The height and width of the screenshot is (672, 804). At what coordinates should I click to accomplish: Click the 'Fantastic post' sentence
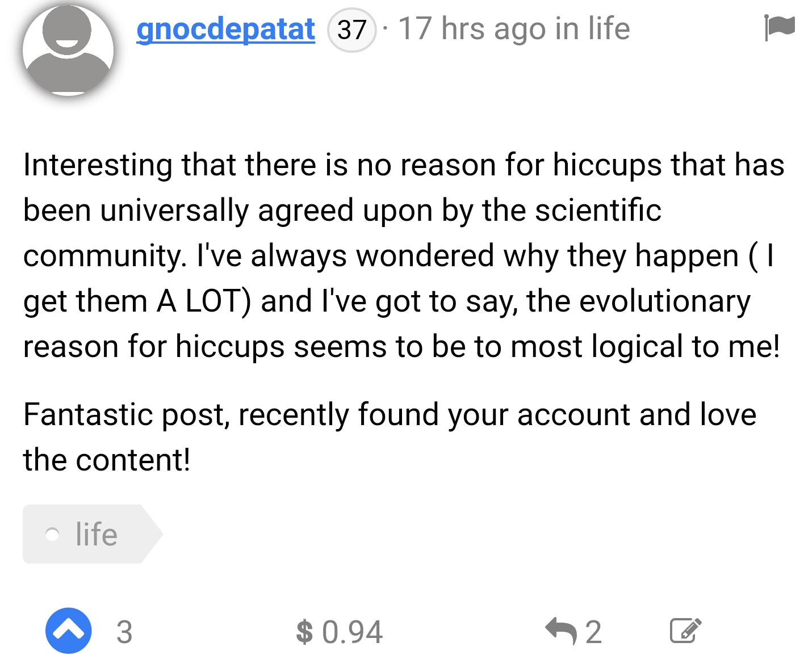(126, 414)
